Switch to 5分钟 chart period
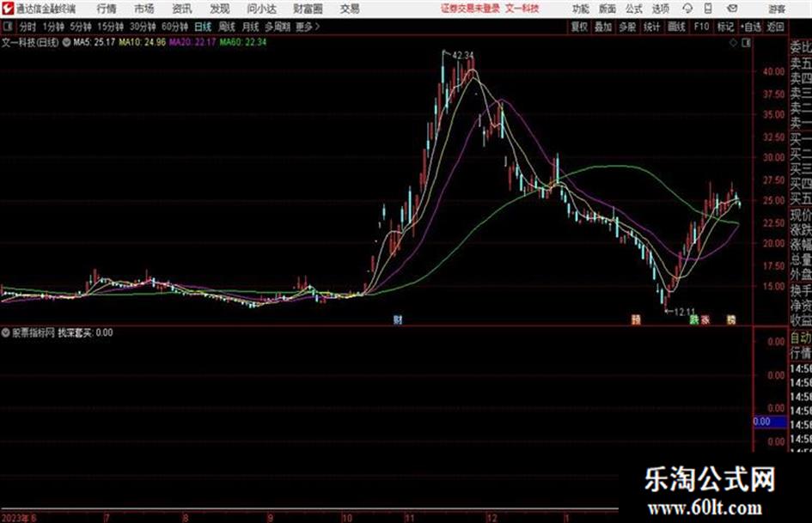 coord(80,27)
